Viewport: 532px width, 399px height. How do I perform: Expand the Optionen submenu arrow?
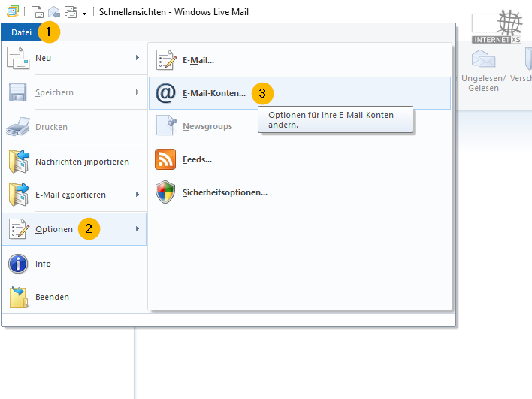[x=138, y=229]
